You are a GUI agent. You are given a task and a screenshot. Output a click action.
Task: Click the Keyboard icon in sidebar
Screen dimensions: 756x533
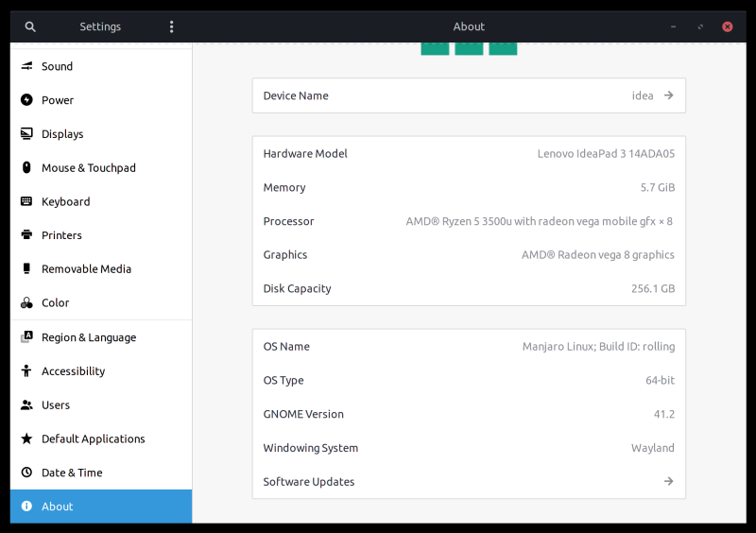26,201
